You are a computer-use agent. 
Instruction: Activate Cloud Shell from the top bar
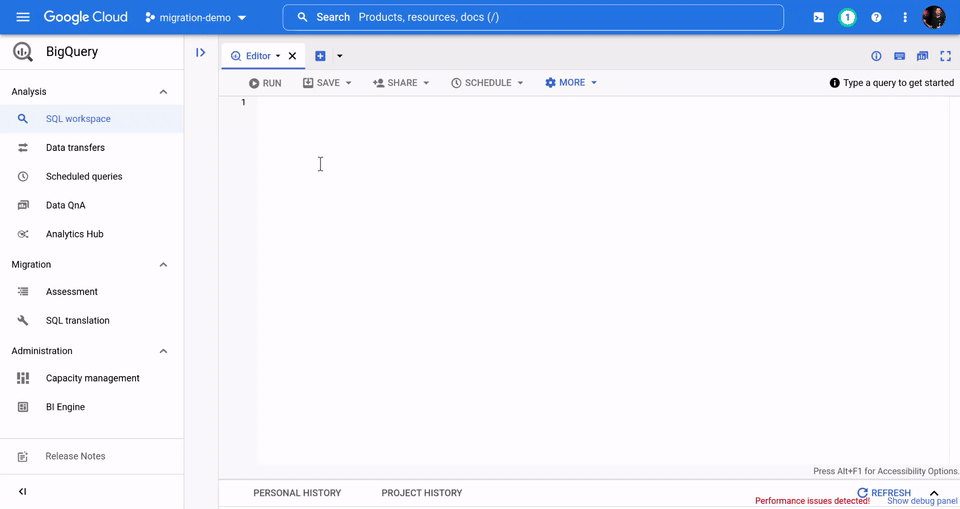pyautogui.click(x=818, y=17)
